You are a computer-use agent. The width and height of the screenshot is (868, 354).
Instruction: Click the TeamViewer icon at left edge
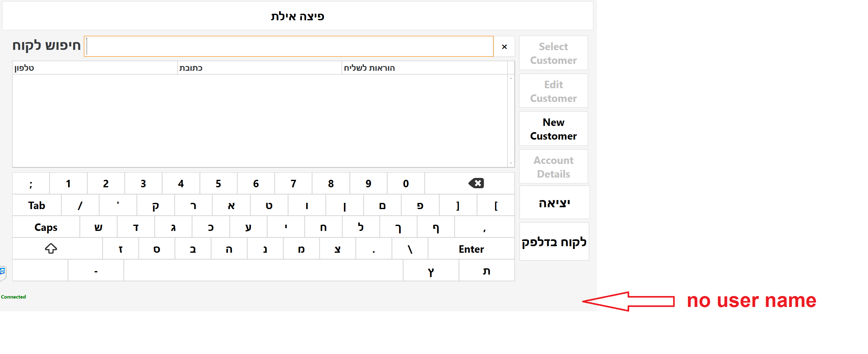(2, 271)
